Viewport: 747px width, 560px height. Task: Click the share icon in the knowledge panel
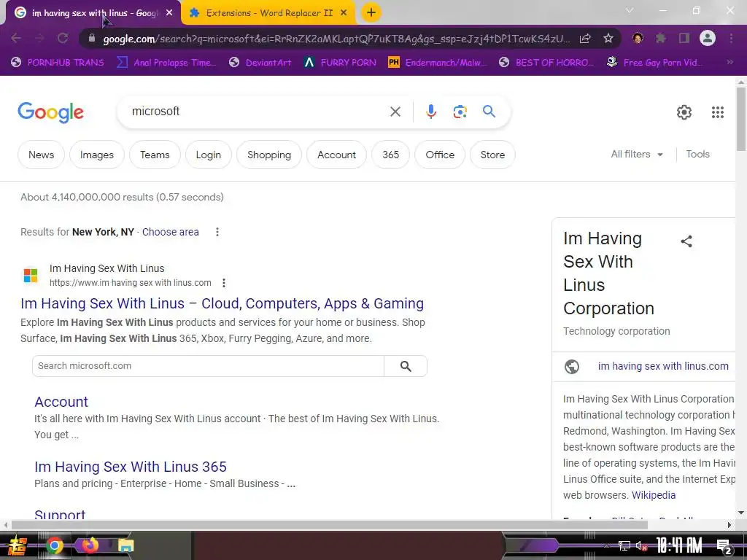click(x=686, y=241)
